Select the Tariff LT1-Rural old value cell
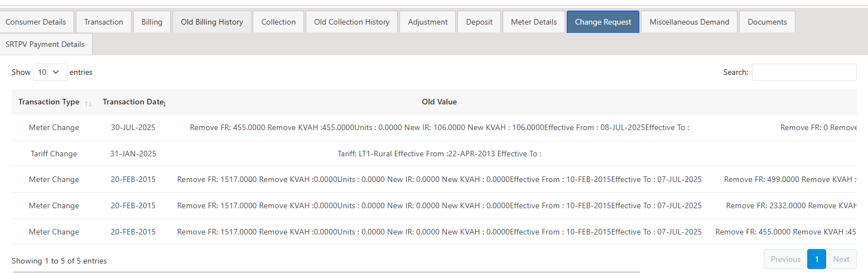The width and height of the screenshot is (868, 273). [x=440, y=154]
